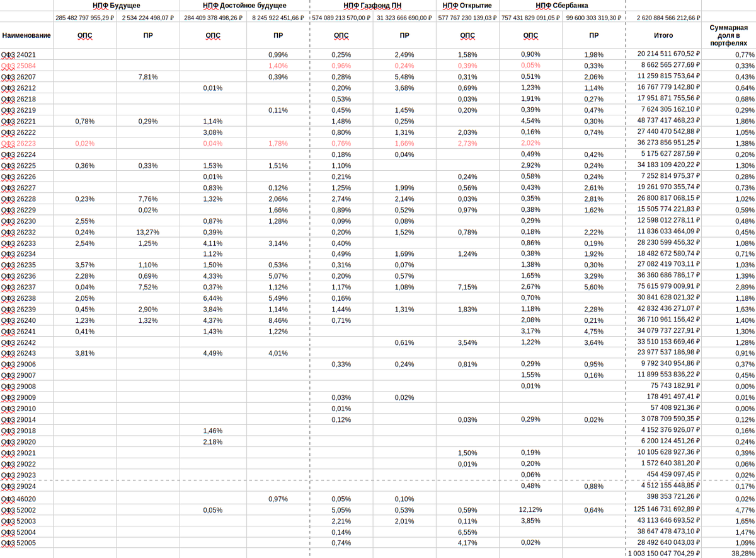Click Итого value 75 615 979 009,91 ₽

pyautogui.click(x=667, y=286)
